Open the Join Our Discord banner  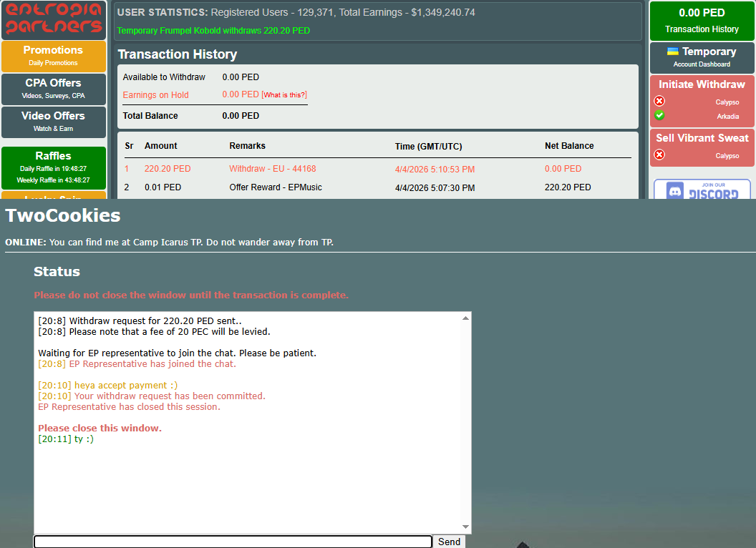coord(702,189)
